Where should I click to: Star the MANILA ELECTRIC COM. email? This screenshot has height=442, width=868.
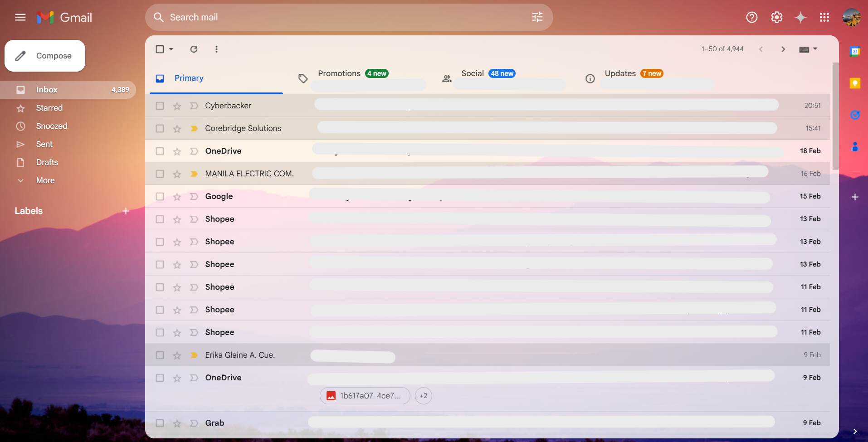pos(177,174)
